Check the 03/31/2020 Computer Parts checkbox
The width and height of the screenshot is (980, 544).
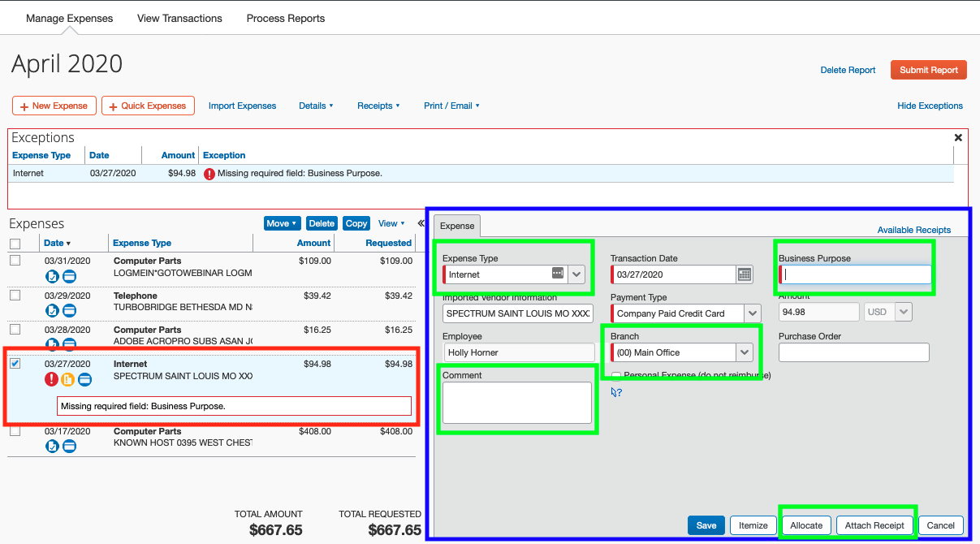[15, 261]
